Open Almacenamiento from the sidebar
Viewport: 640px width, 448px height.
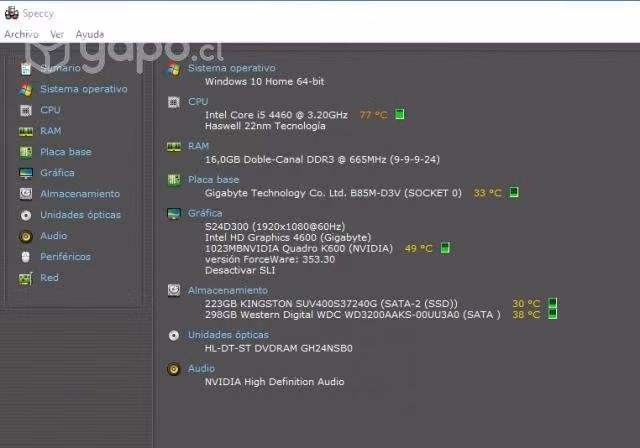(80, 194)
